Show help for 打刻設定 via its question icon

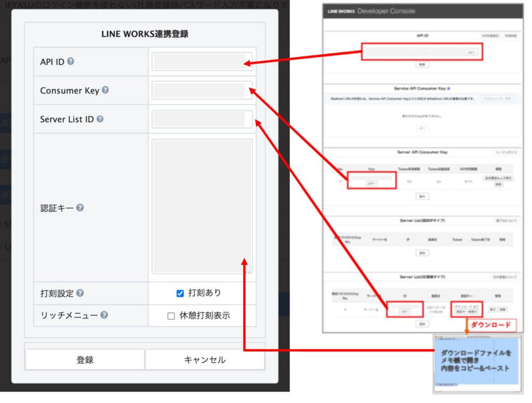coord(80,293)
